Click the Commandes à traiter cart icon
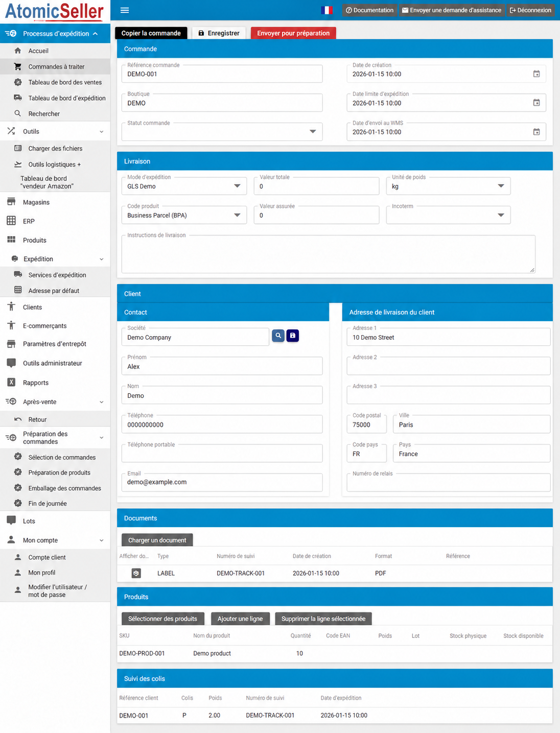 pyautogui.click(x=18, y=66)
